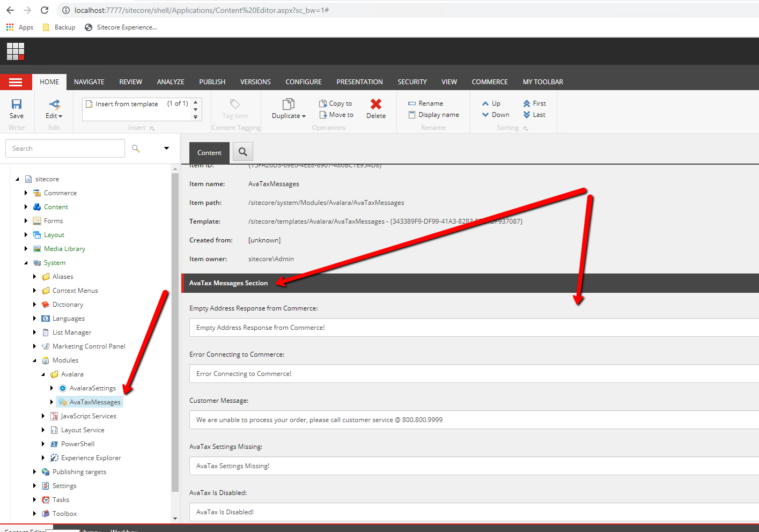The height and width of the screenshot is (532, 759).
Task: Select the Experience Explorer tree item
Action: click(x=91, y=458)
